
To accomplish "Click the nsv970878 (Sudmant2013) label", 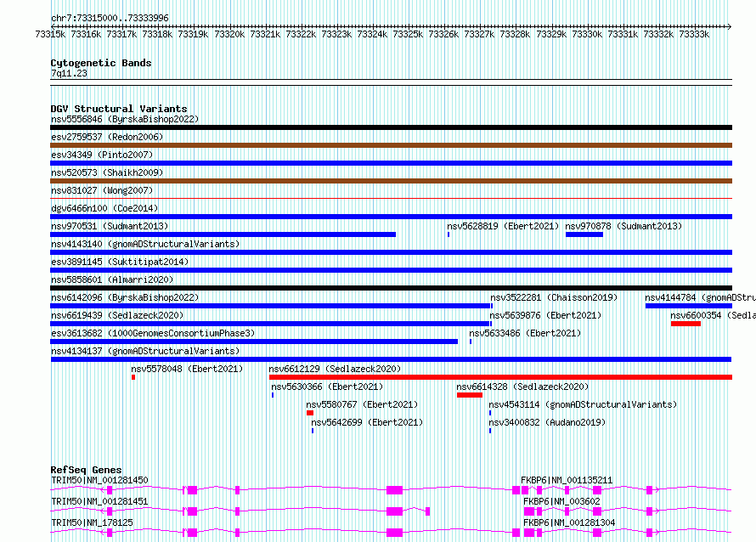I will pyautogui.click(x=623, y=226).
